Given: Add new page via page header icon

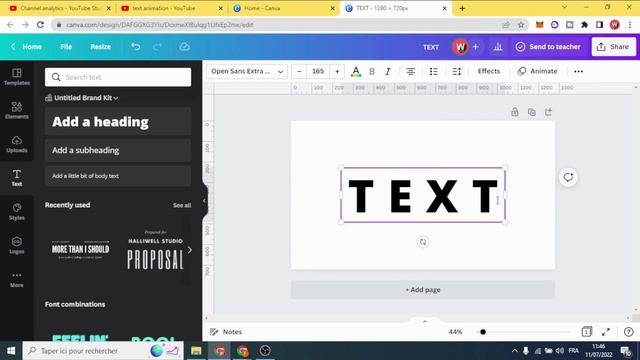Looking at the screenshot, I should click(x=548, y=112).
